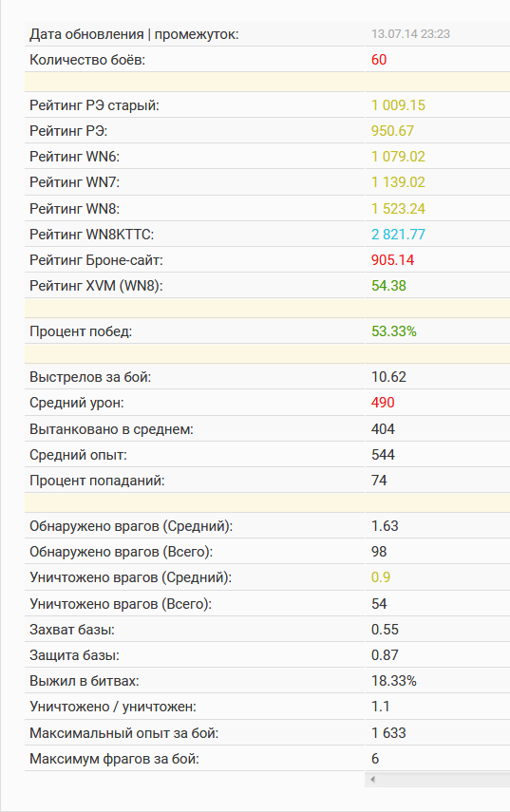The width and height of the screenshot is (510, 812).
Task: Select the hit percentage value 74
Action: [379, 481]
